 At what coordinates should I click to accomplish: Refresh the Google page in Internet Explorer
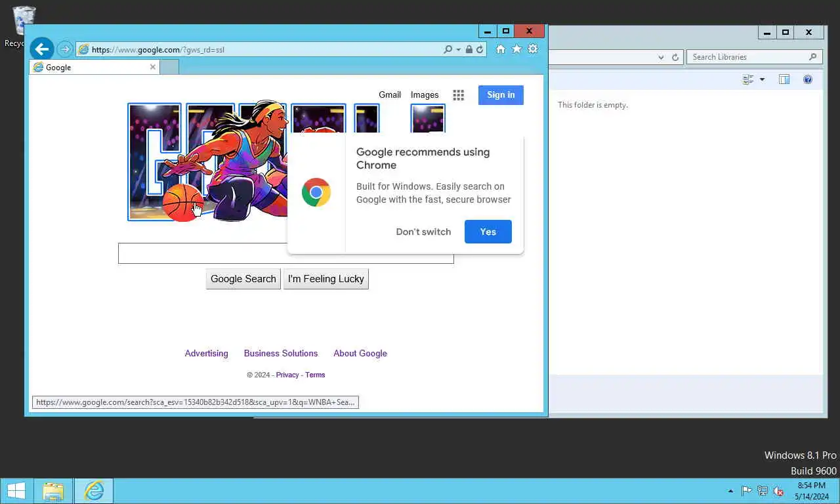point(480,49)
